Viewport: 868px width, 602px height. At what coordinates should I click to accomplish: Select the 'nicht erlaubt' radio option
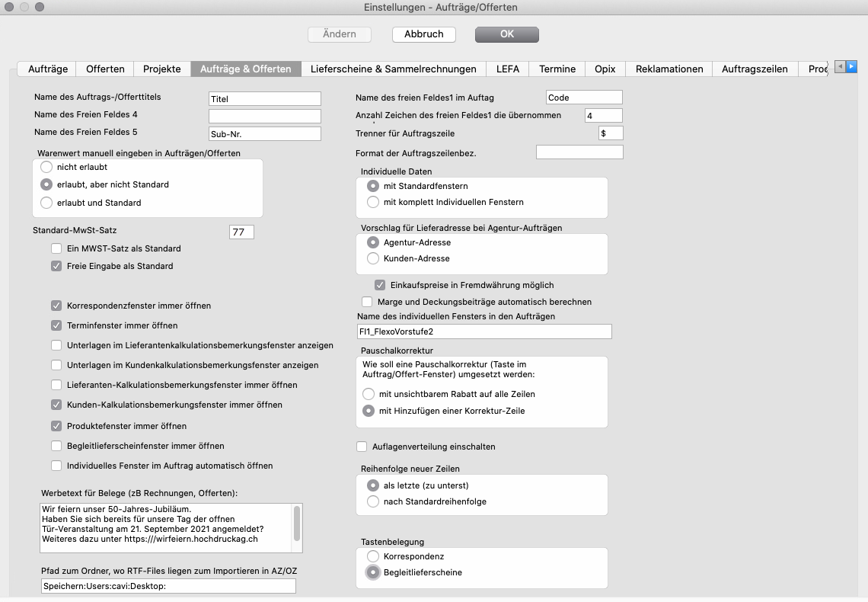pyautogui.click(x=46, y=166)
